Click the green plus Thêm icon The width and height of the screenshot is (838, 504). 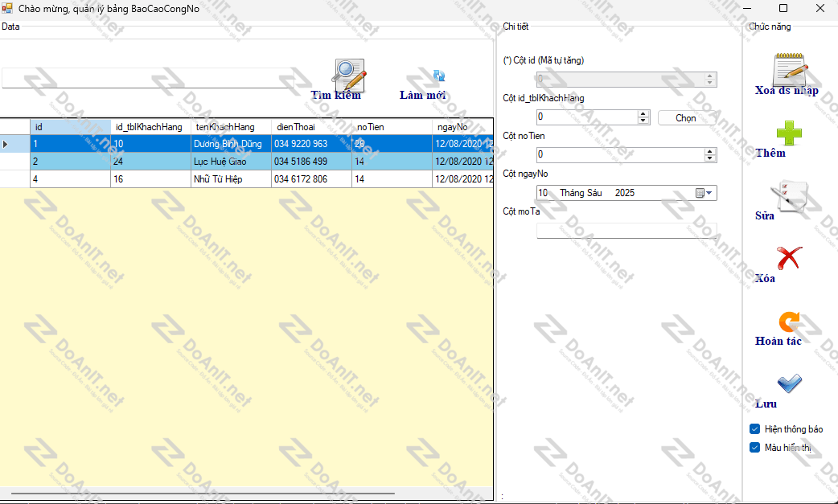(x=789, y=133)
